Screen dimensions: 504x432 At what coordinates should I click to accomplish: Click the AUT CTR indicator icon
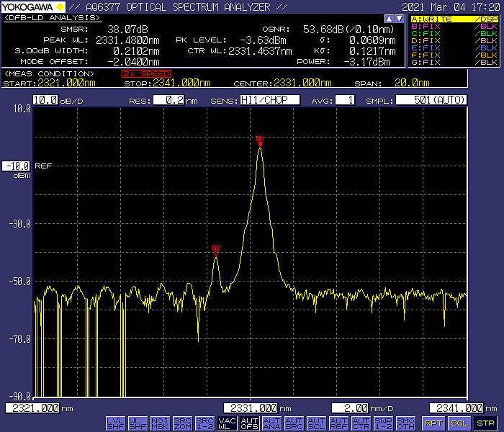pos(361,423)
